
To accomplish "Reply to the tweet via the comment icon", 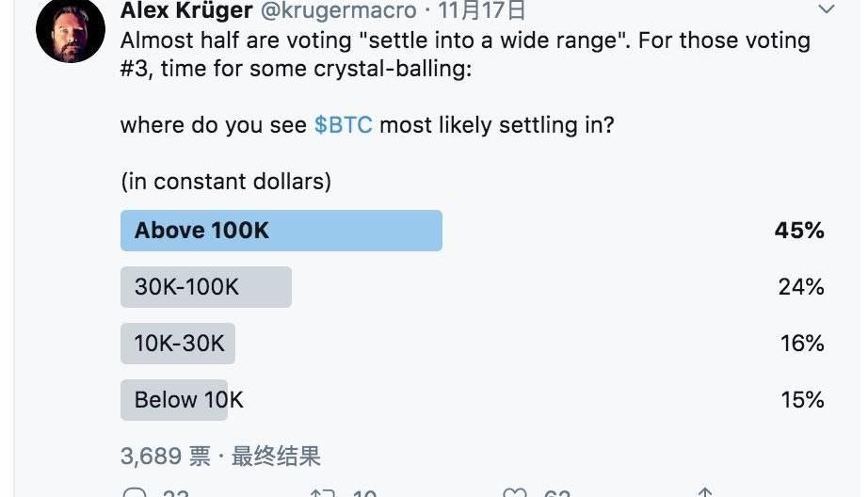I will [x=137, y=492].
